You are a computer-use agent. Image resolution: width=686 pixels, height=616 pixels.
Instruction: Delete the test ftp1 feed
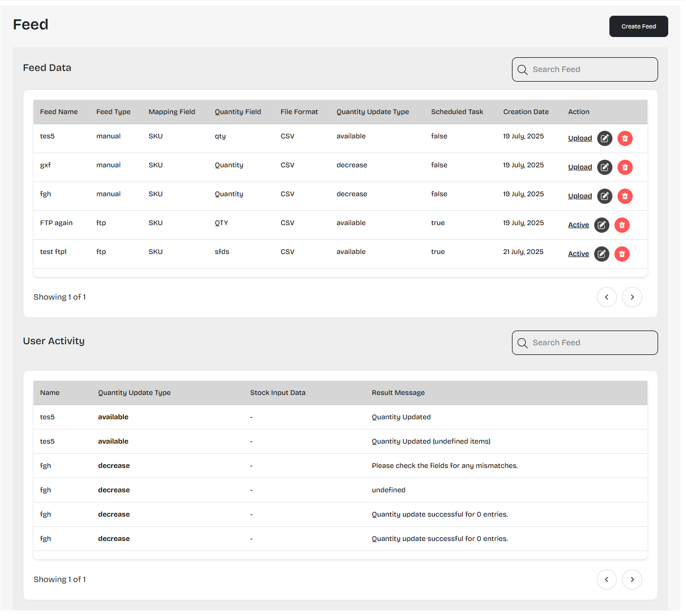(622, 254)
